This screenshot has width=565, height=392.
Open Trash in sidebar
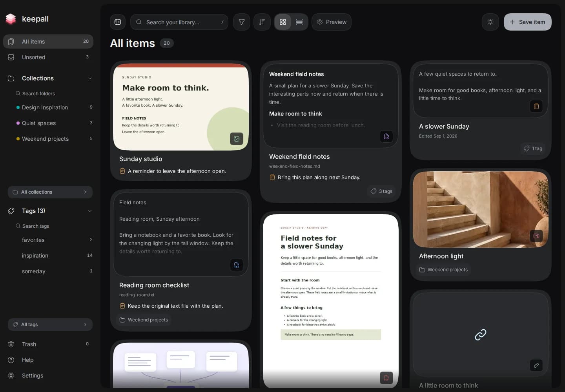tap(48, 344)
